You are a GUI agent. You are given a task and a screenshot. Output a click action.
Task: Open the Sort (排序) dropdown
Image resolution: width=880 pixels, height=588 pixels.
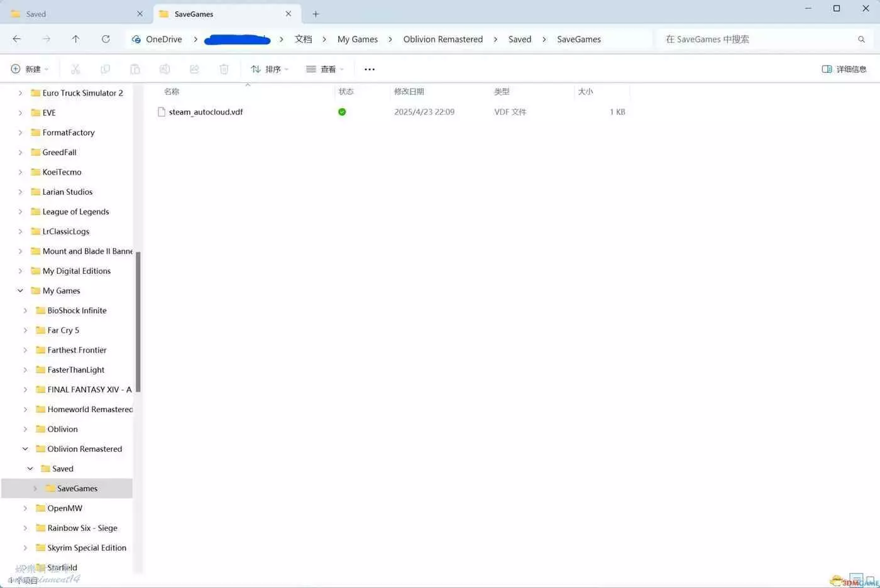269,69
